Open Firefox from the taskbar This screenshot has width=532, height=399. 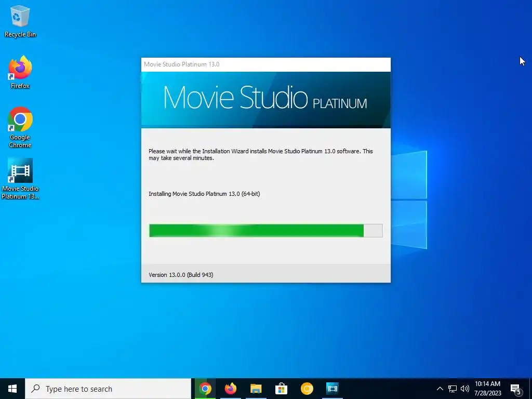pos(230,389)
